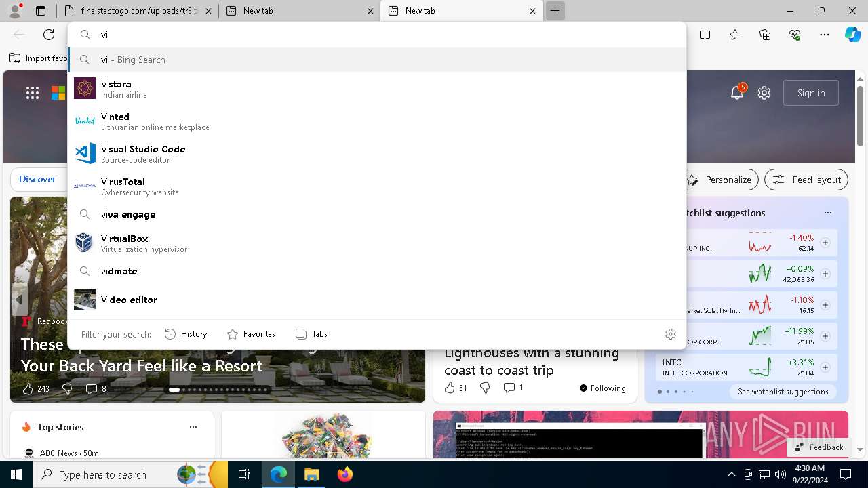868x488 pixels.
Task: Select 'Video editor' suggestion
Action: point(377,300)
